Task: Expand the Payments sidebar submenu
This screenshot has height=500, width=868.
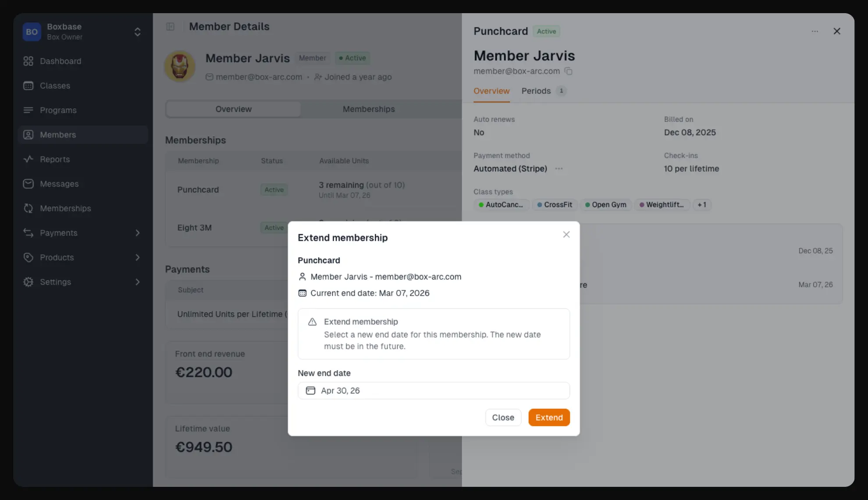Action: [137, 233]
